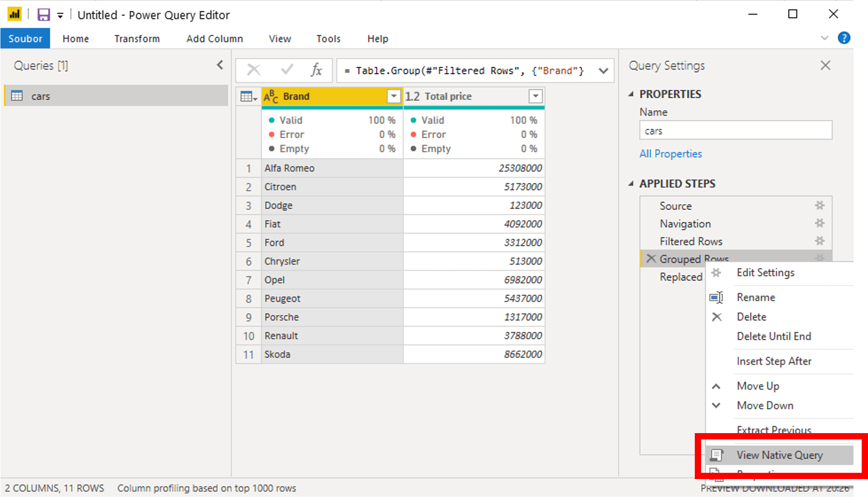
Task: Collapse the APPLIED STEPS section
Action: [631, 183]
